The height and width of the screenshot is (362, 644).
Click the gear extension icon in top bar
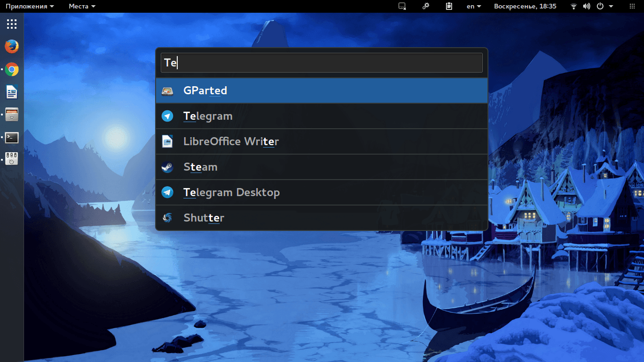click(426, 6)
